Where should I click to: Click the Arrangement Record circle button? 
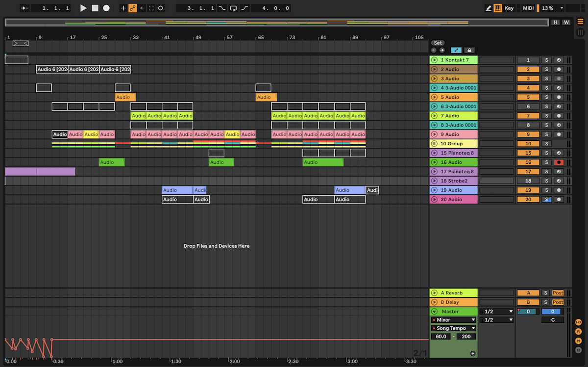[106, 8]
